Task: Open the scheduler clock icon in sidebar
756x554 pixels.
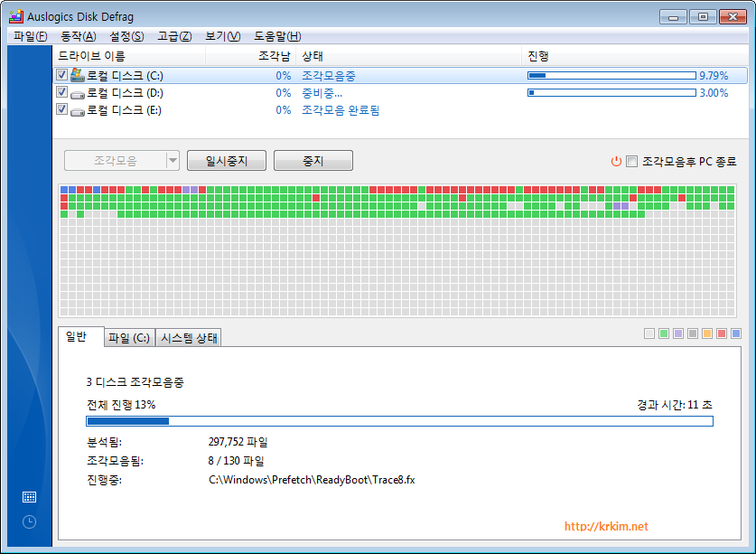Action: [x=30, y=521]
